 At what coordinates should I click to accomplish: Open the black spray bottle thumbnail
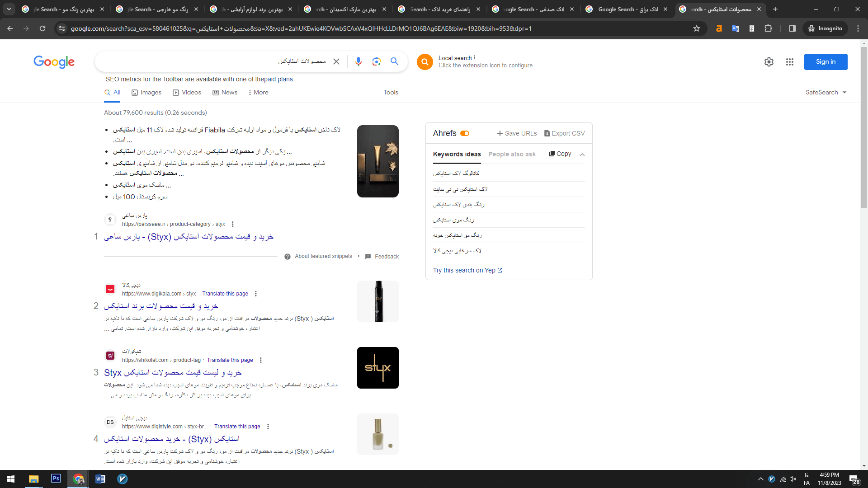[378, 301]
